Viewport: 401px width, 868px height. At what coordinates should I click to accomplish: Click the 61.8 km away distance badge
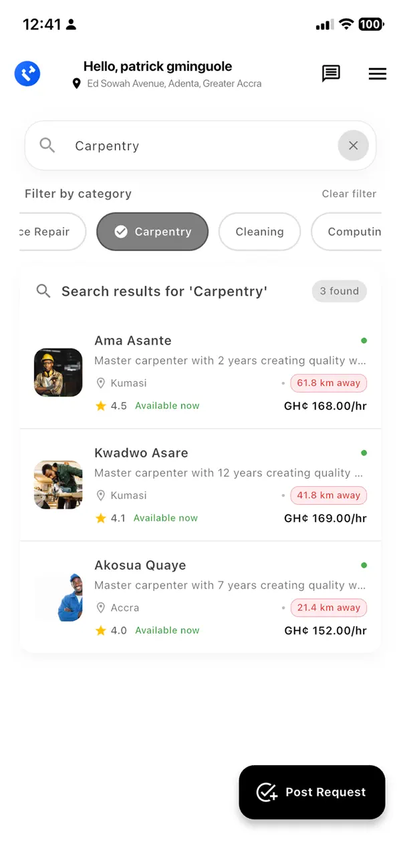(x=328, y=383)
